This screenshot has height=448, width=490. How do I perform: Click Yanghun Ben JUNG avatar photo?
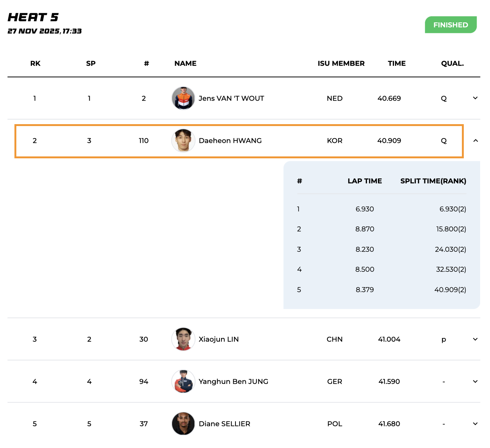pos(183,381)
